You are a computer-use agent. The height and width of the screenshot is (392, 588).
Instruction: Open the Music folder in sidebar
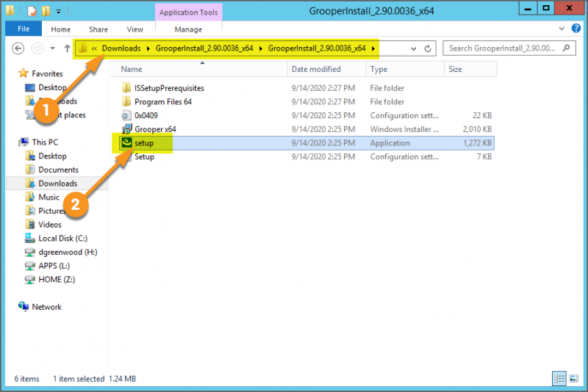(49, 197)
